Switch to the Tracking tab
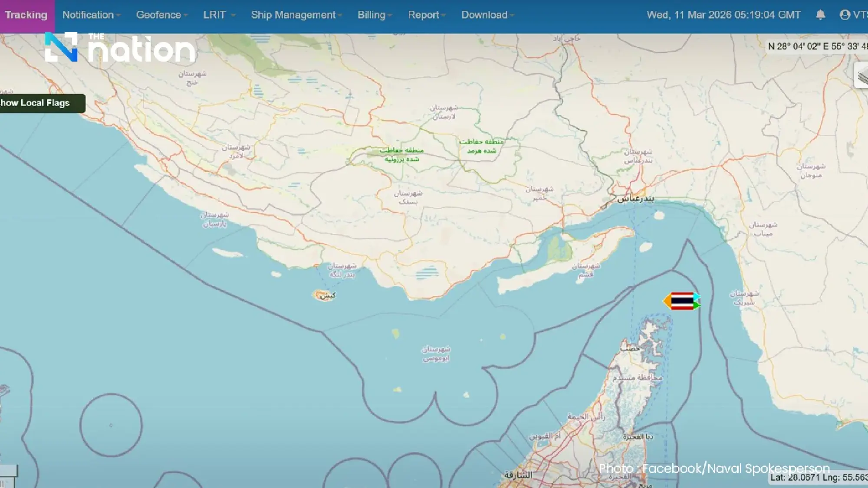 pos(26,15)
